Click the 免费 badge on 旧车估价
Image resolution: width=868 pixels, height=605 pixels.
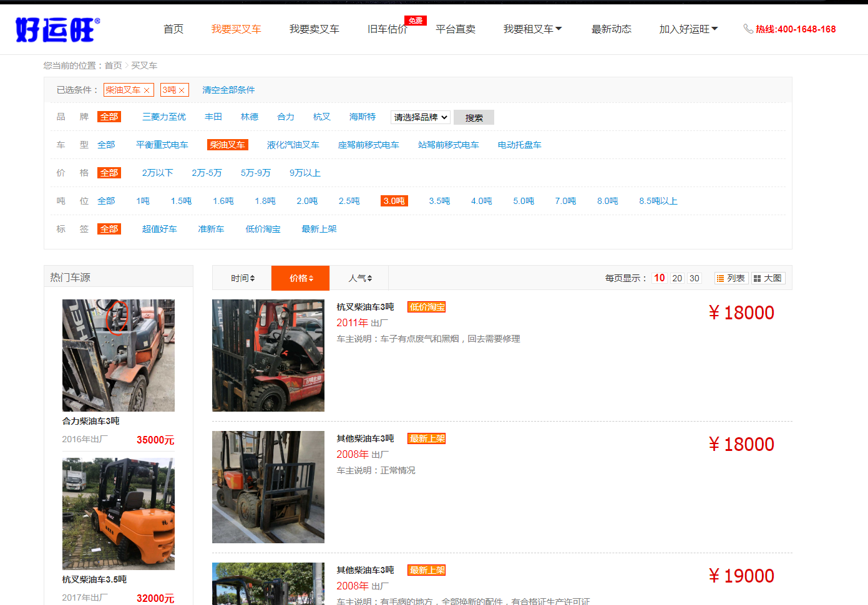(x=416, y=21)
